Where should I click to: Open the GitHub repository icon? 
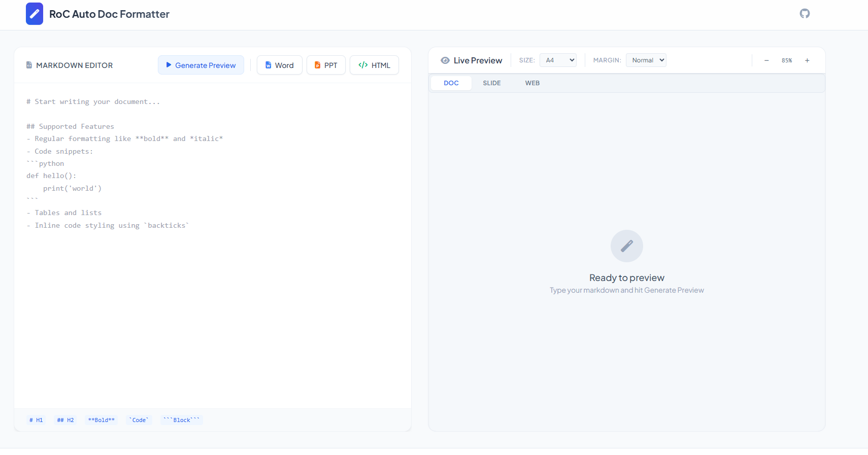805,14
